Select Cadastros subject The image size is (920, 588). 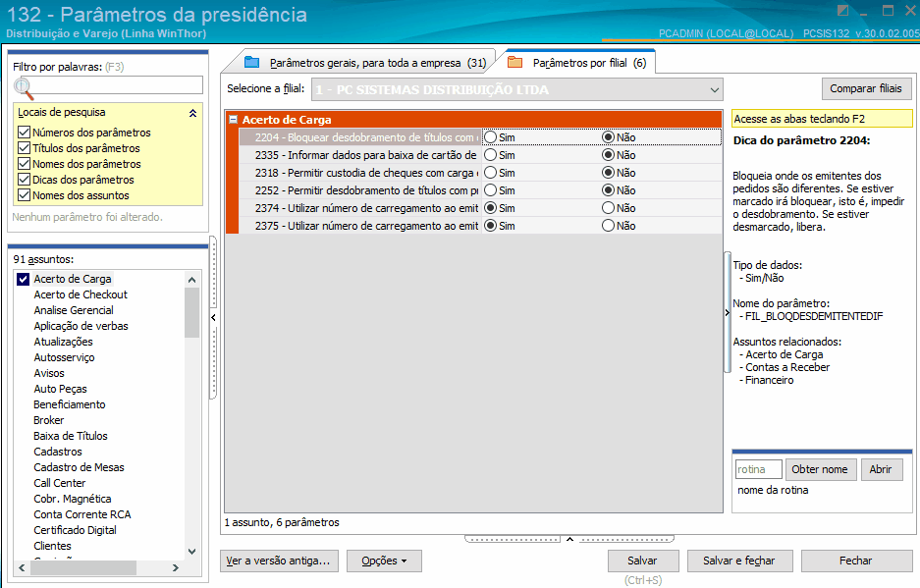tap(58, 452)
